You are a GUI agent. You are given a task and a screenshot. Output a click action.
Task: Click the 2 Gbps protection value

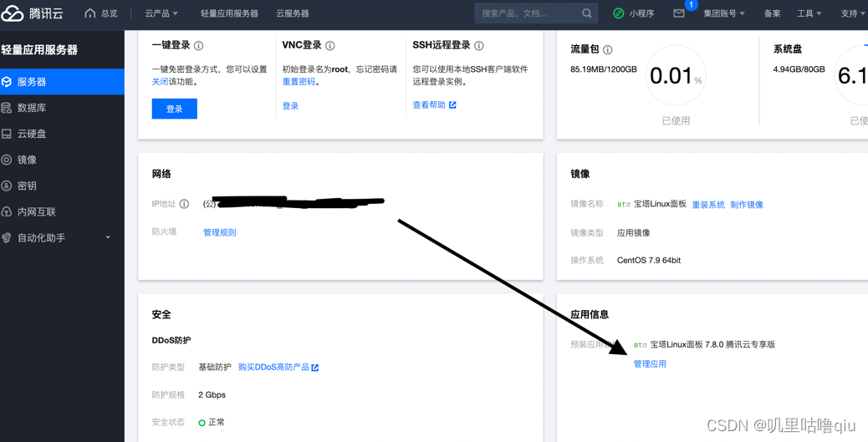click(212, 395)
